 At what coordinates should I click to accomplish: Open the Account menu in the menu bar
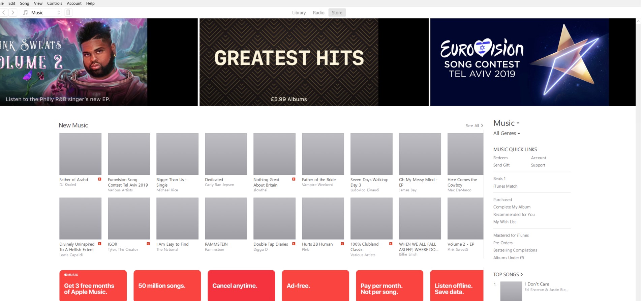tap(74, 3)
